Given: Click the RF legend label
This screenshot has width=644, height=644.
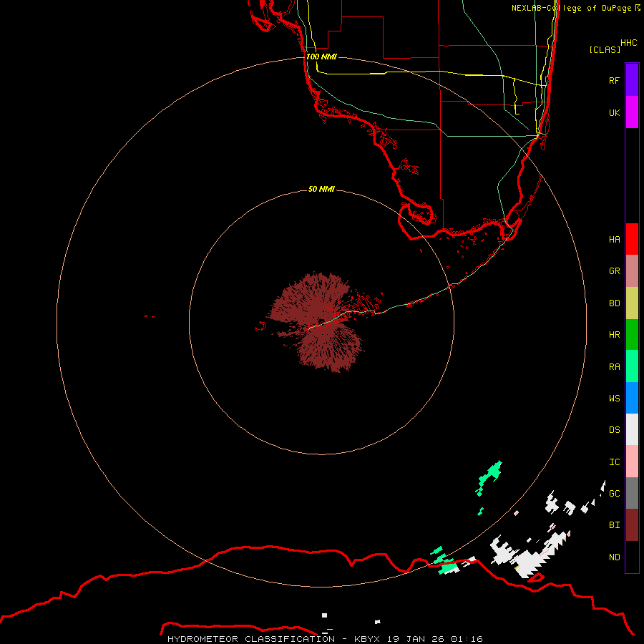Looking at the screenshot, I should pos(614,80).
